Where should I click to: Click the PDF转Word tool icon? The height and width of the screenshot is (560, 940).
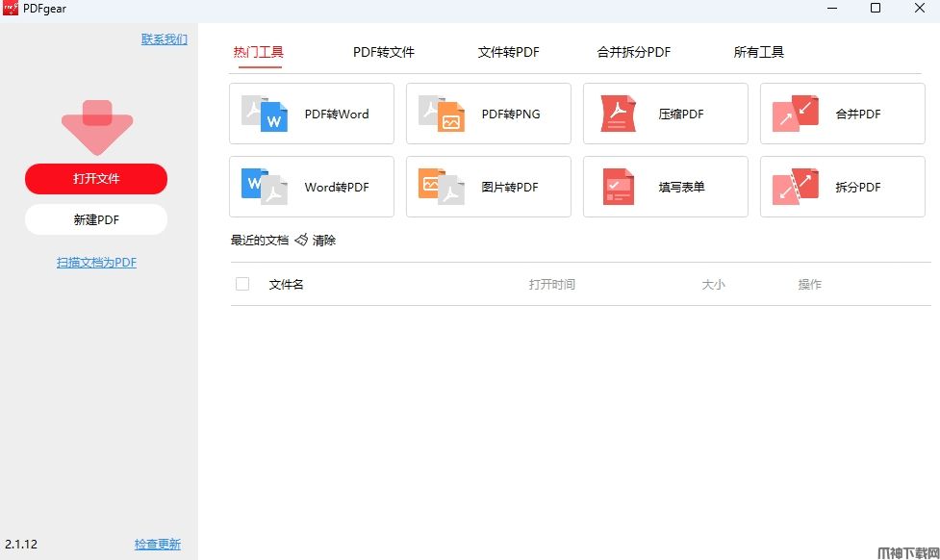[265, 115]
